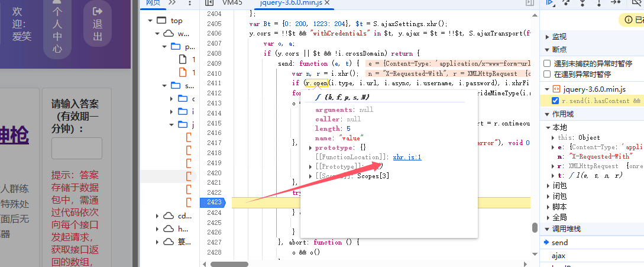
Task: Open the xhr.js:1 function location link
Action: coord(407,157)
